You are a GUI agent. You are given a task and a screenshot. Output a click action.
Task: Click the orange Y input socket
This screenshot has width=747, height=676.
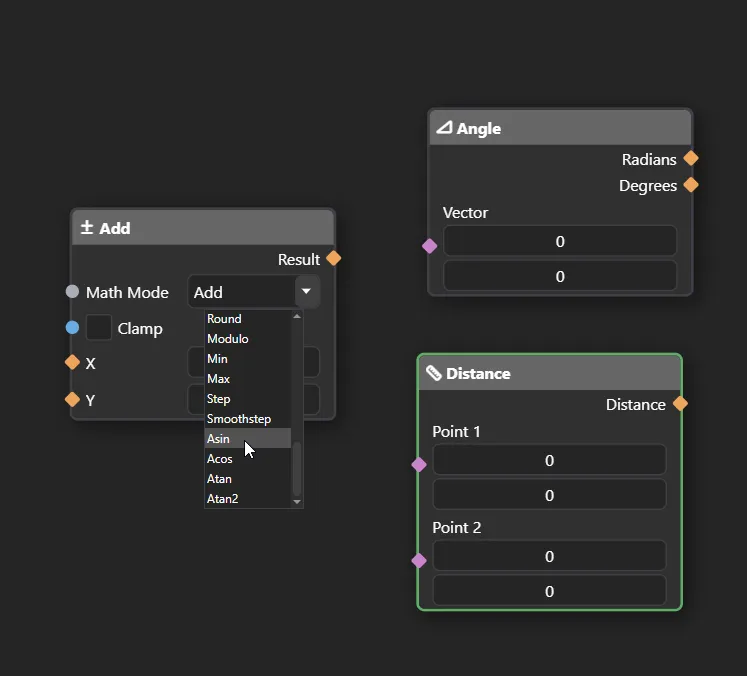coord(72,399)
